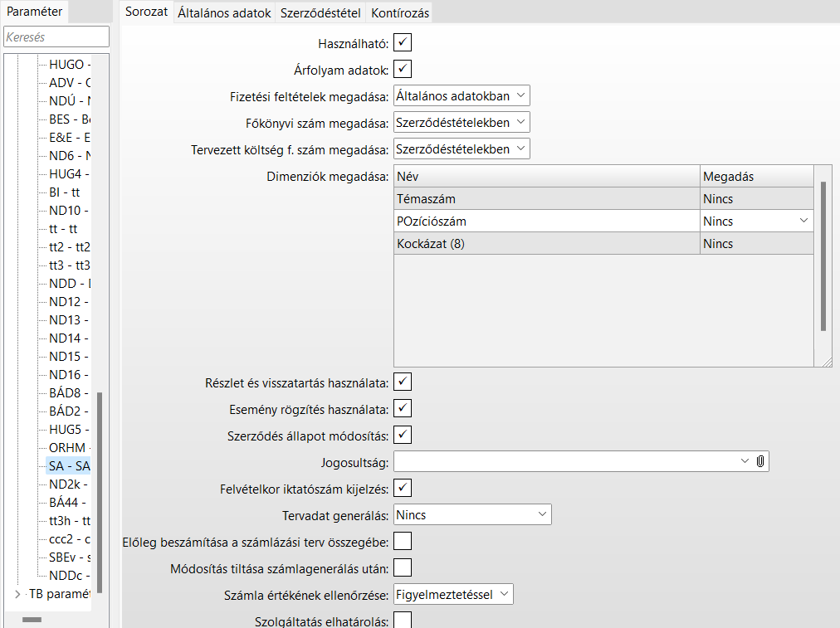Select the HUGO entry in the tree
The width and height of the screenshot is (840, 628).
coord(68,64)
